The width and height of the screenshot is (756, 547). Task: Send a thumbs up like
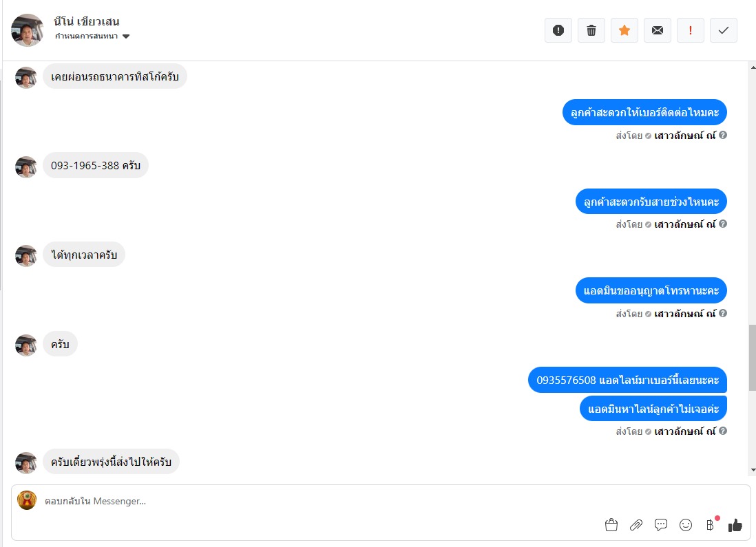pos(735,525)
